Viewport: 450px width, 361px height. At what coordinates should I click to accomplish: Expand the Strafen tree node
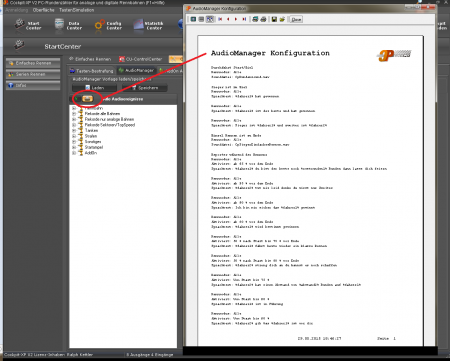pyautogui.click(x=74, y=136)
